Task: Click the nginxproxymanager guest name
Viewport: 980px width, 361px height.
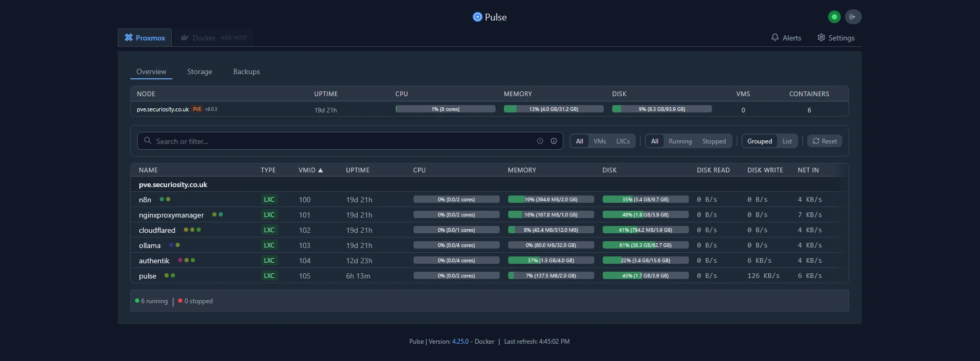Action: [x=171, y=215]
